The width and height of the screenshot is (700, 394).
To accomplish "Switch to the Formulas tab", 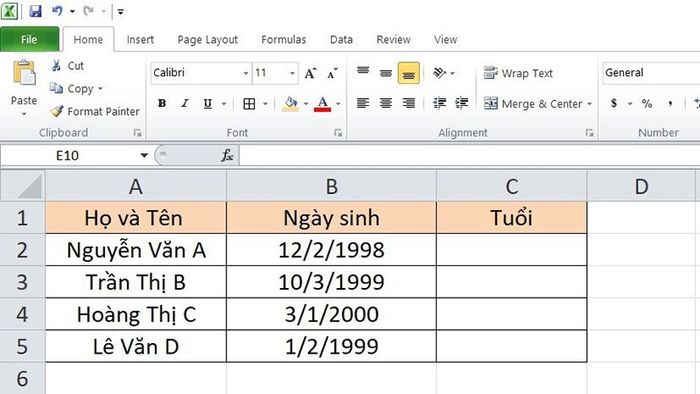I will coord(283,40).
